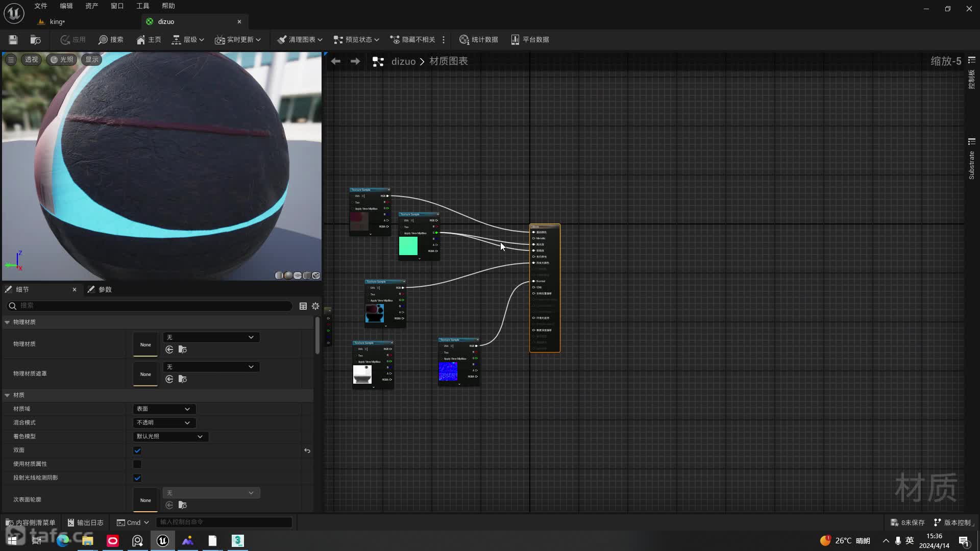Select cylinder preview mesh shape
The width and height of the screenshot is (980, 551).
(x=279, y=275)
